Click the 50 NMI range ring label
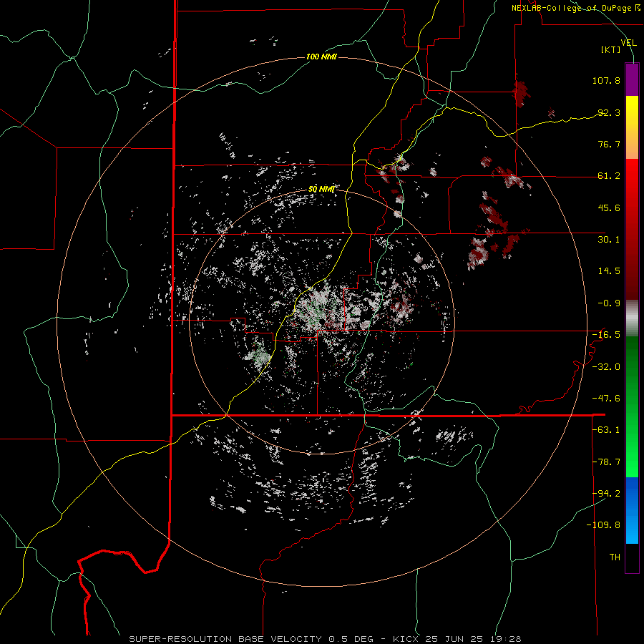 pyautogui.click(x=321, y=190)
